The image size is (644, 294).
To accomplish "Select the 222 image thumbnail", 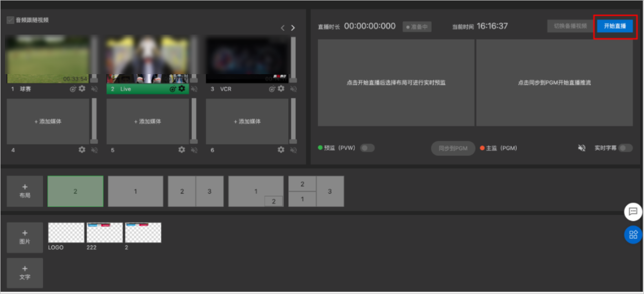I will point(104,233).
